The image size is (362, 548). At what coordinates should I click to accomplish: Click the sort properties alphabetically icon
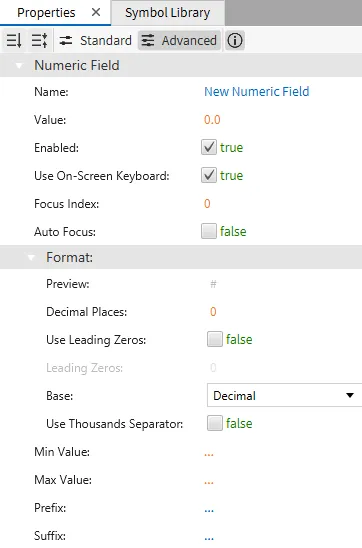click(x=14, y=41)
